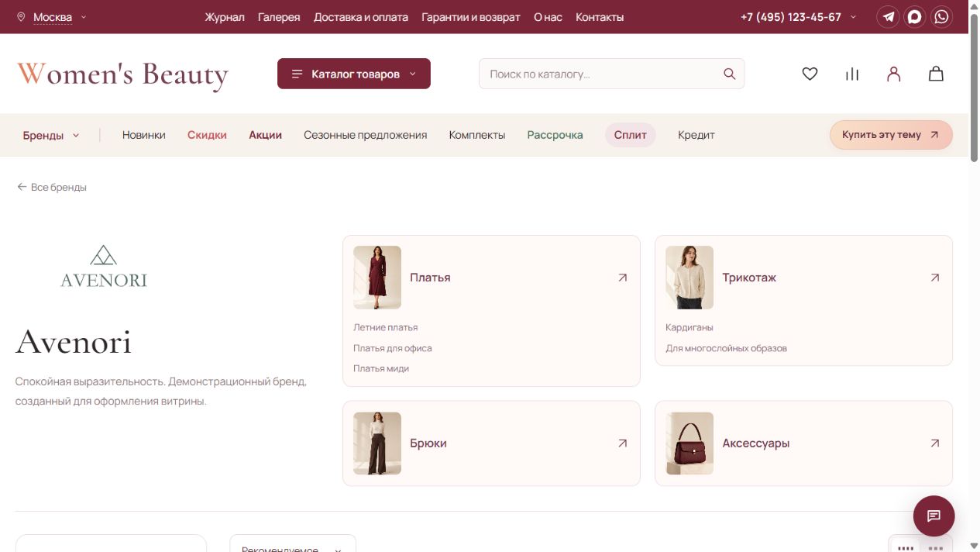Go back via Все бренды link
This screenshot has height=552, width=980.
(52, 188)
